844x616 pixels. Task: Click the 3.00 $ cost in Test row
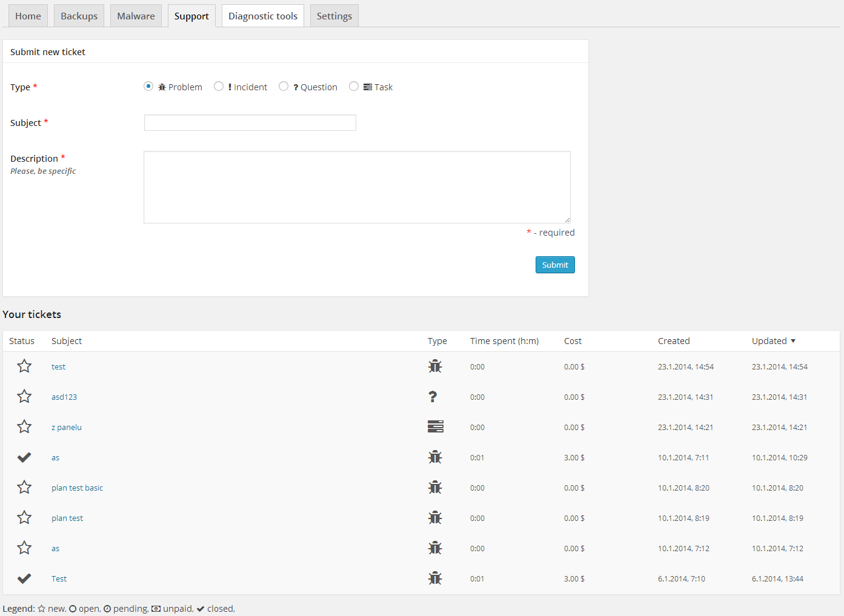(x=574, y=578)
